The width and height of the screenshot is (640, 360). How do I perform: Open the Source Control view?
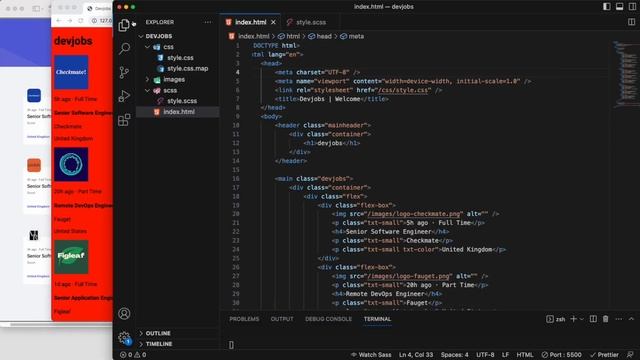[124, 72]
